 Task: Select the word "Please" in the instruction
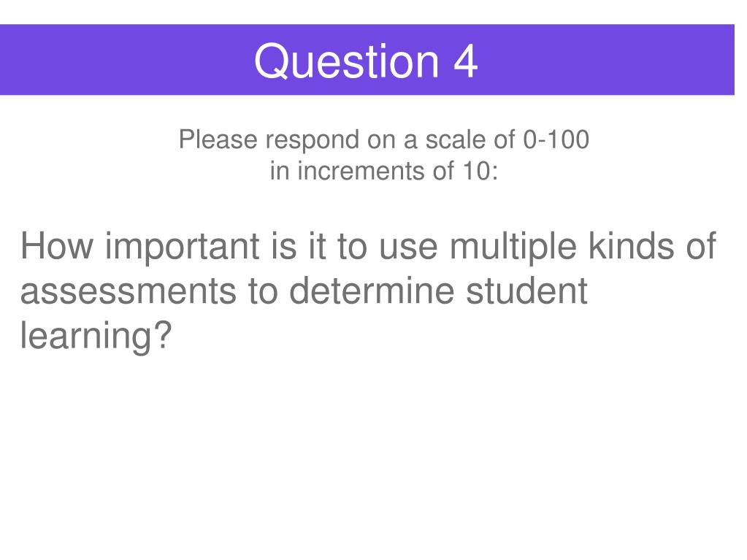pos(218,140)
